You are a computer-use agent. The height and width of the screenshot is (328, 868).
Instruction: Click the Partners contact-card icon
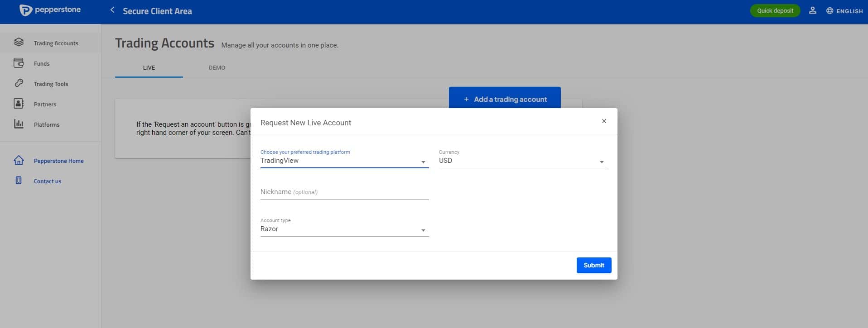(19, 104)
